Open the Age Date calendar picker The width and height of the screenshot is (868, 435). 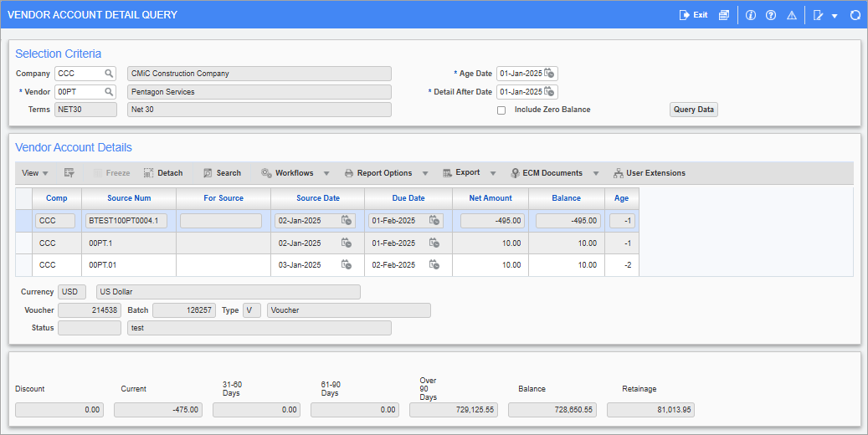[549, 73]
